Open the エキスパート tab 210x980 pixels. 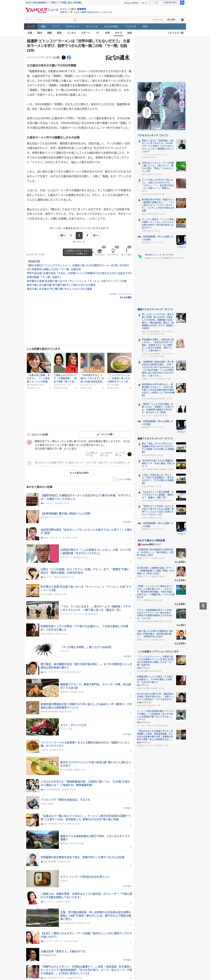[x=72, y=26]
